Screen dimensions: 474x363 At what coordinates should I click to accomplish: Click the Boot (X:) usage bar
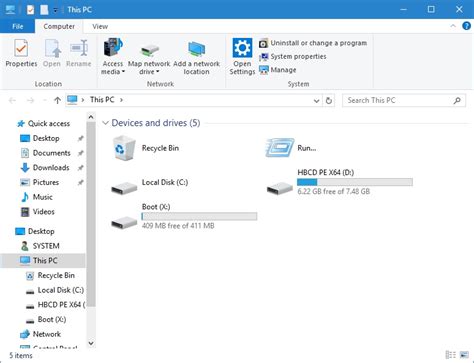tap(199, 216)
